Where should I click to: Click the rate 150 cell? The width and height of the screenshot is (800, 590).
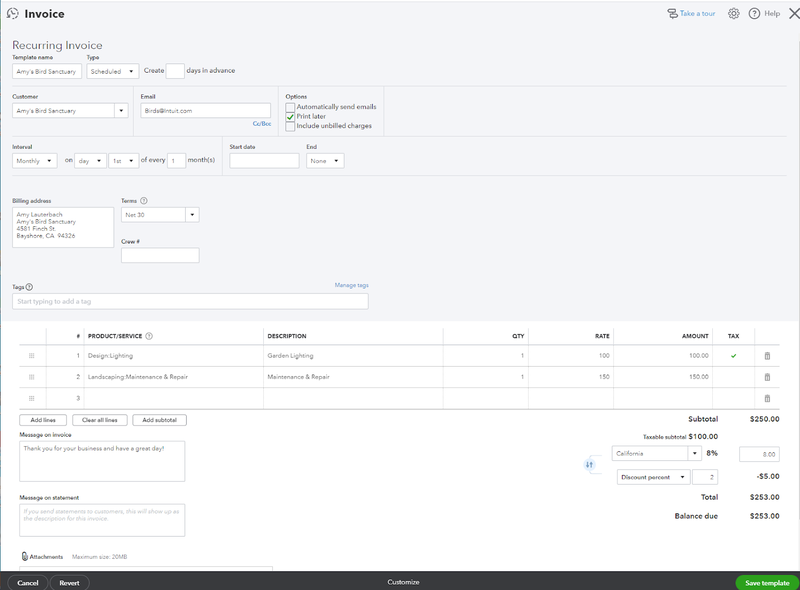571,377
